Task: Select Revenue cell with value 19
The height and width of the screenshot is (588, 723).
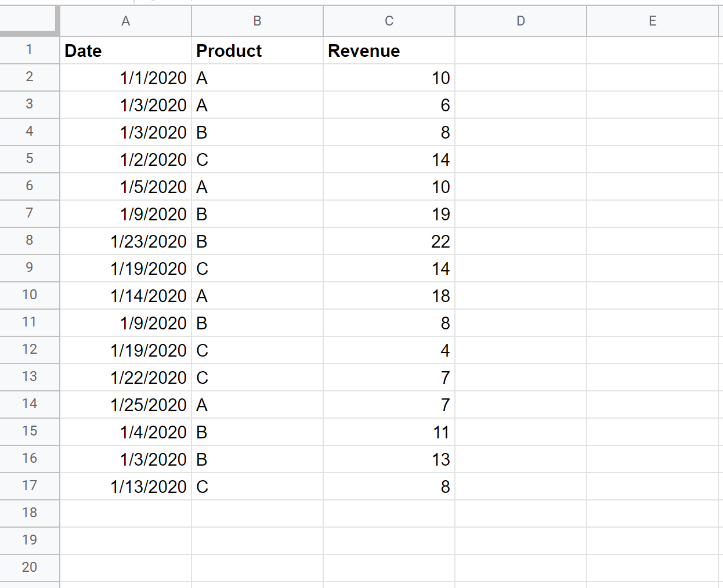Action: (389, 214)
